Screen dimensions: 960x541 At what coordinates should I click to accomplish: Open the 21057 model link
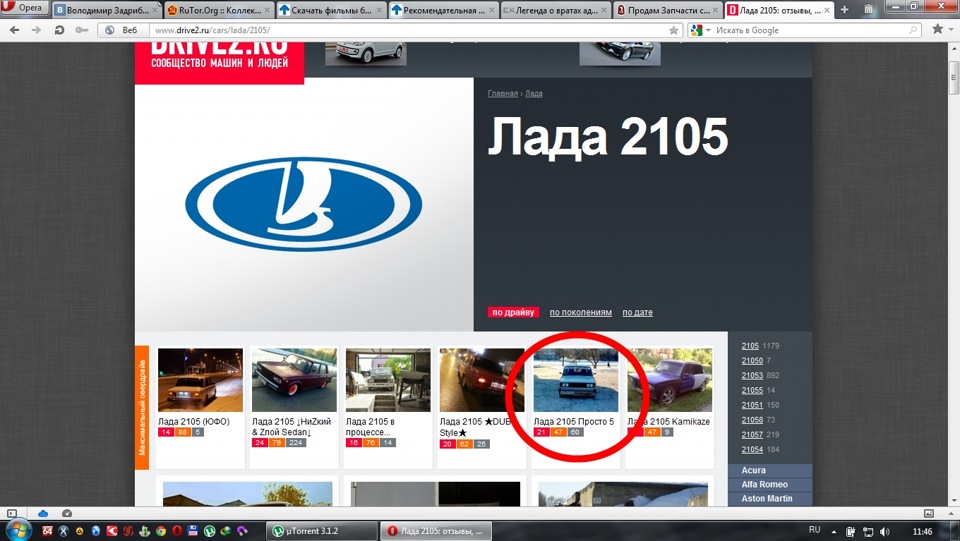tap(752, 435)
